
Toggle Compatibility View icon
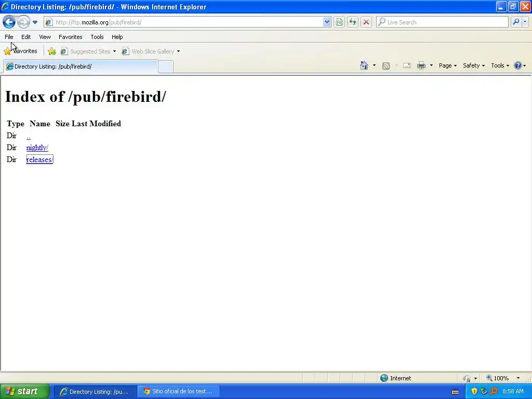(339, 22)
